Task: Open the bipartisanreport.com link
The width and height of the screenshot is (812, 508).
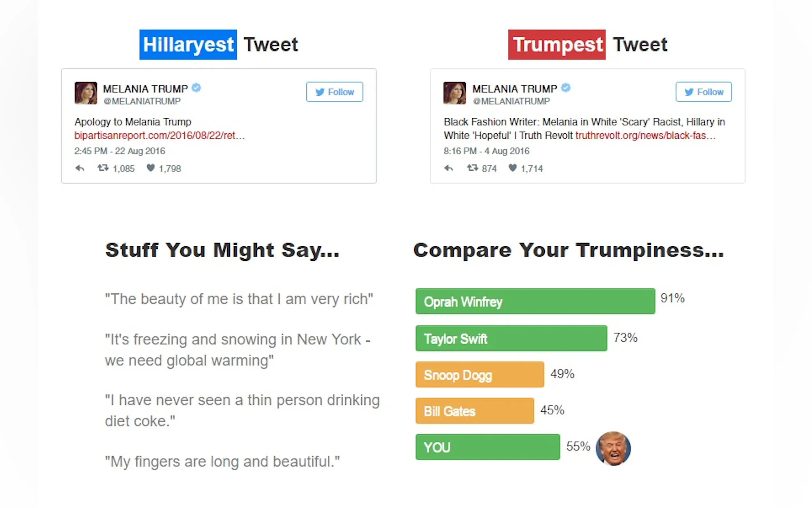Action: tap(160, 135)
